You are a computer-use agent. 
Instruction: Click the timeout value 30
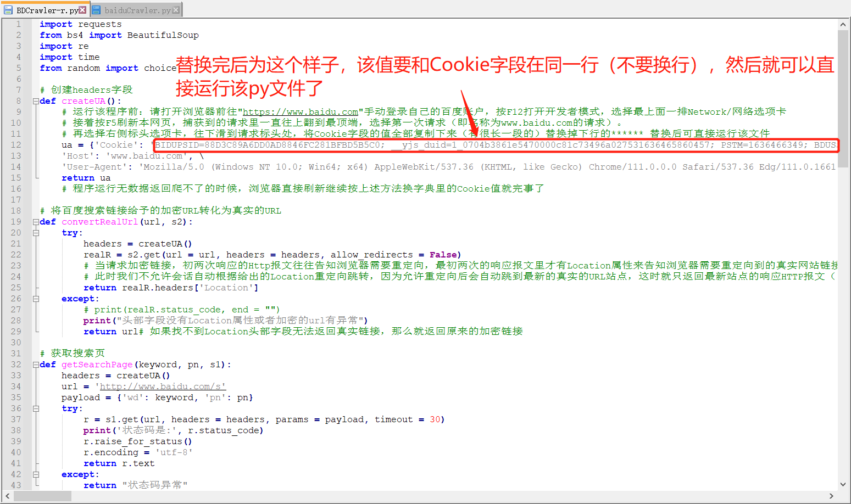tap(435, 419)
